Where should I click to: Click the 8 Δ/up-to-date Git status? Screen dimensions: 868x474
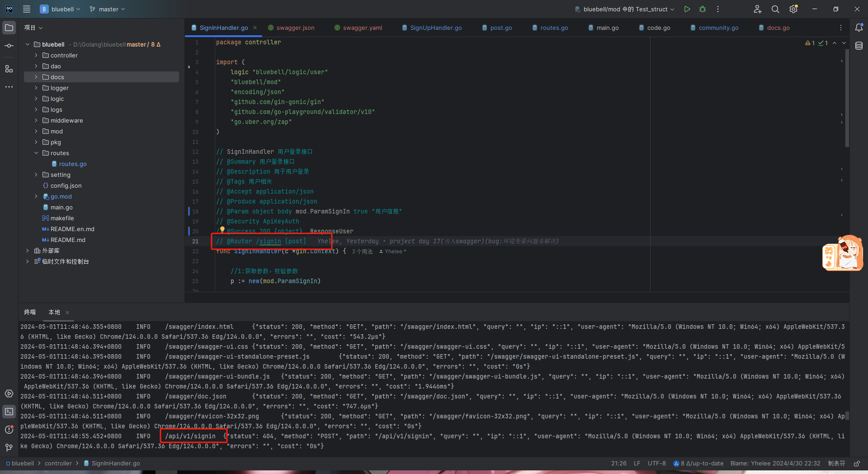click(x=698, y=464)
